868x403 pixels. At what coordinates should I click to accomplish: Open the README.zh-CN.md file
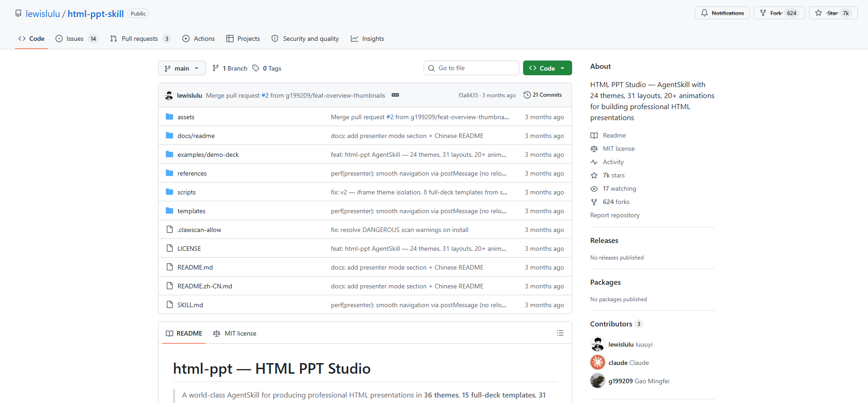tap(205, 286)
